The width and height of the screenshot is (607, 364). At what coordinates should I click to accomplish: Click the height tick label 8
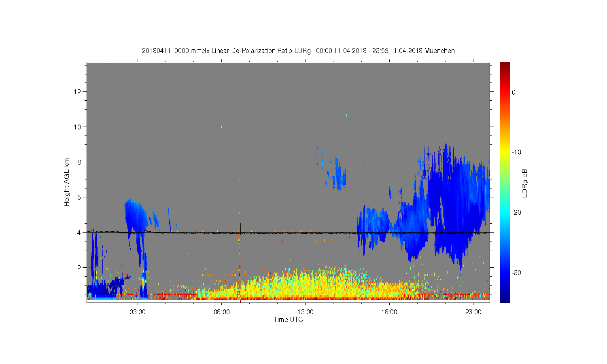point(79,162)
